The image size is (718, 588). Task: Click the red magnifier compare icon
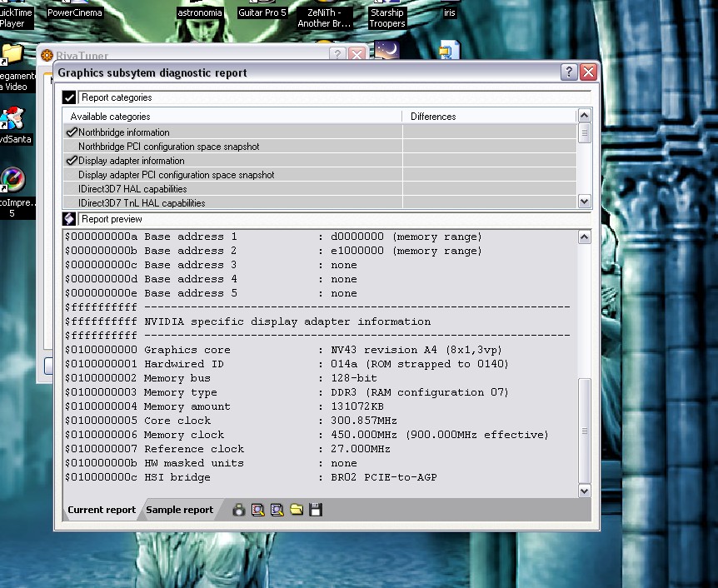click(258, 510)
